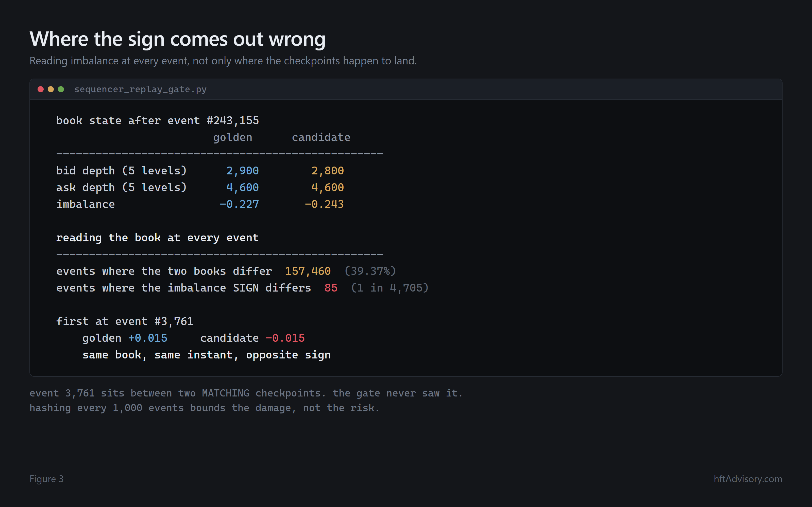The image size is (812, 507).
Task: Click the 'first at event #3,761' line
Action: coord(125,321)
